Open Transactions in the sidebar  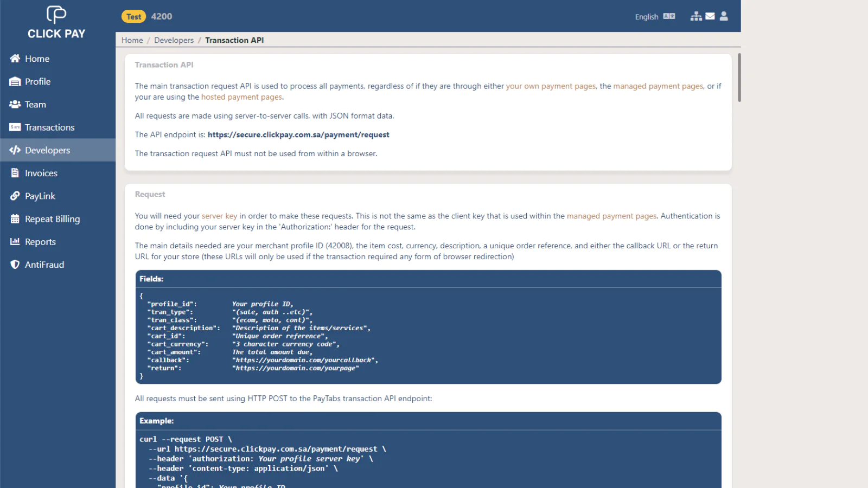(x=58, y=127)
